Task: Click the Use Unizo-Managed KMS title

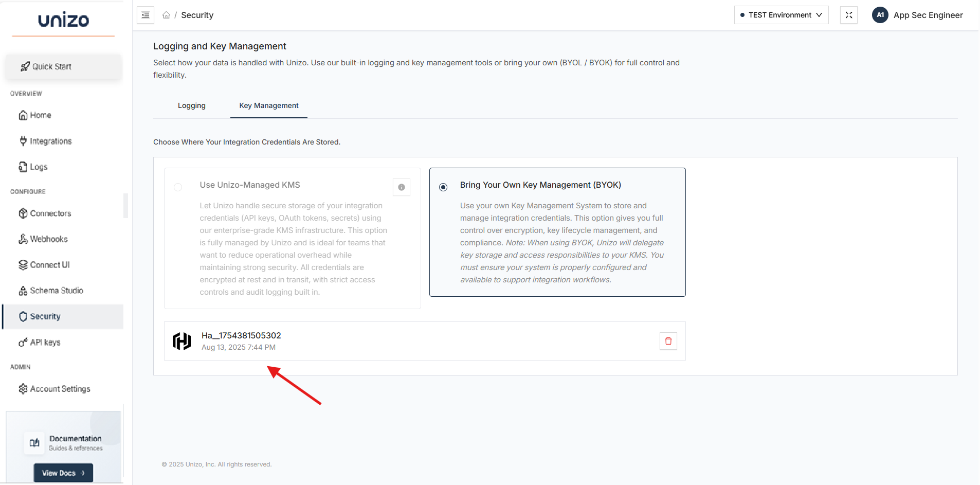Action: tap(250, 185)
